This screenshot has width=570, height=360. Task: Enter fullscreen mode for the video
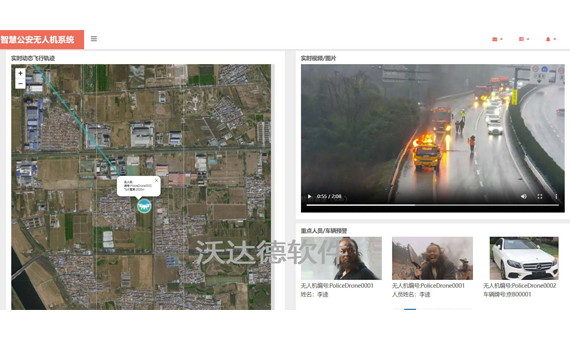click(540, 196)
